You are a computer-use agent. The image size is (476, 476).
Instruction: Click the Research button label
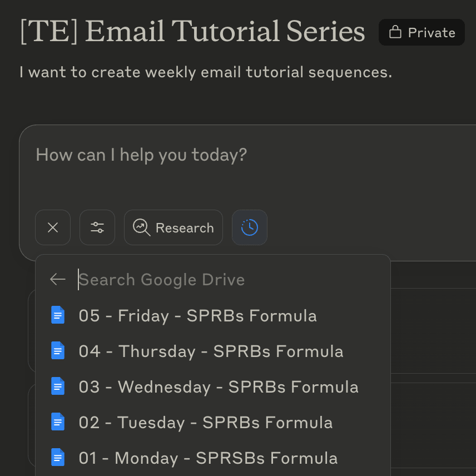[x=185, y=227]
